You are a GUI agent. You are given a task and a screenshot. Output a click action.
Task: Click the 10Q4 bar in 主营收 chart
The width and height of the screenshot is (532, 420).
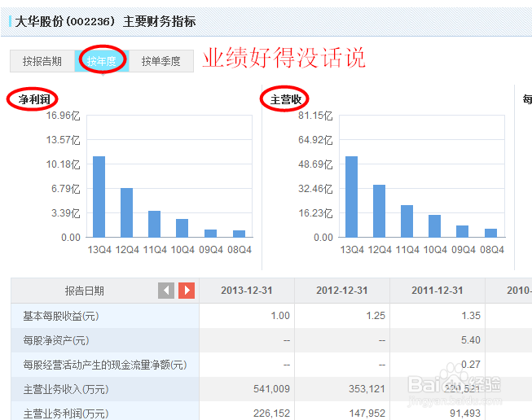click(x=434, y=225)
